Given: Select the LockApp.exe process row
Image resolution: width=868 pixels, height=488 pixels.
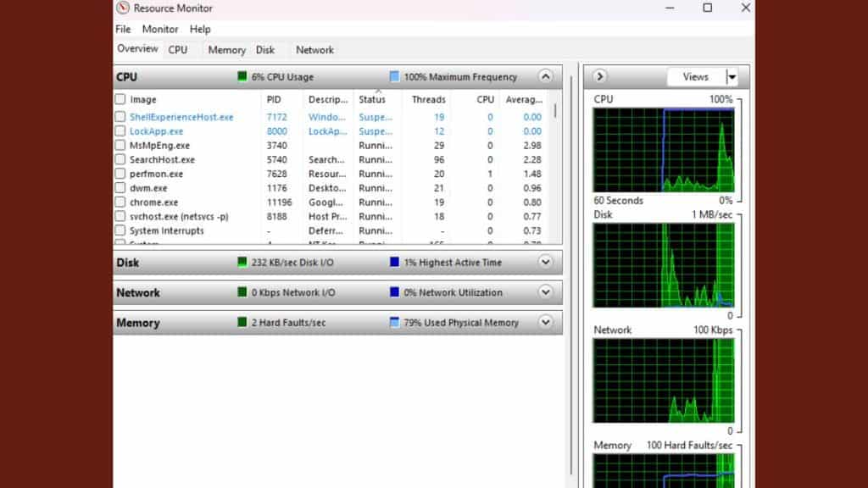Looking at the screenshot, I should click(x=157, y=131).
